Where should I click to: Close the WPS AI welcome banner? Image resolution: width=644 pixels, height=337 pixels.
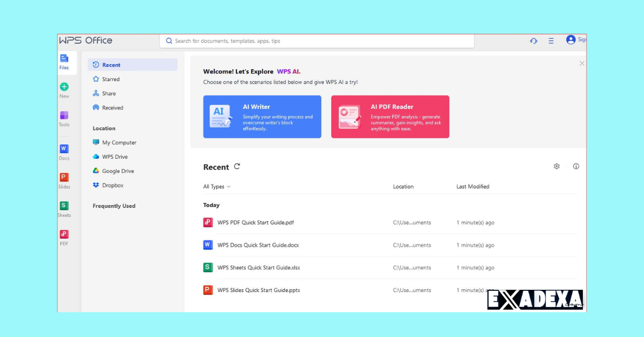click(x=582, y=63)
